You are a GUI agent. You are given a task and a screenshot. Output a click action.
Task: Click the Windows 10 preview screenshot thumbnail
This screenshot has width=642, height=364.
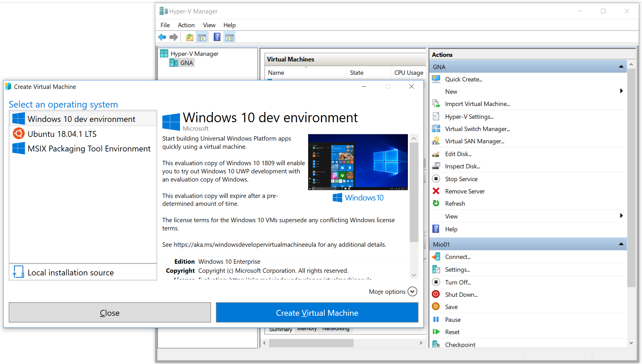pos(358,162)
